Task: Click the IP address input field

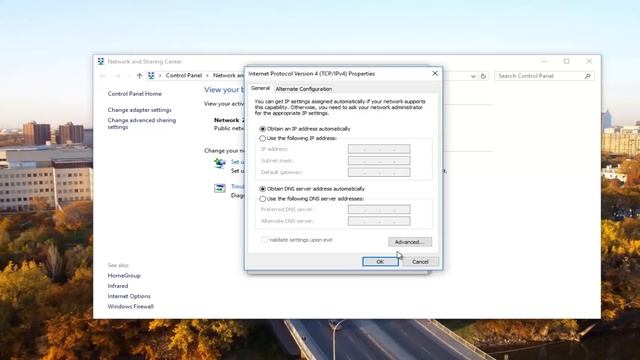Action: (x=379, y=149)
